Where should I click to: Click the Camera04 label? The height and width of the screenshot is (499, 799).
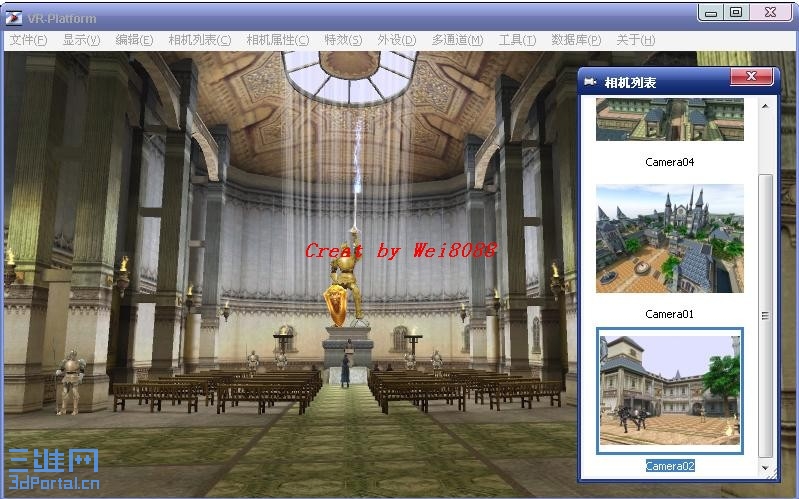point(670,162)
